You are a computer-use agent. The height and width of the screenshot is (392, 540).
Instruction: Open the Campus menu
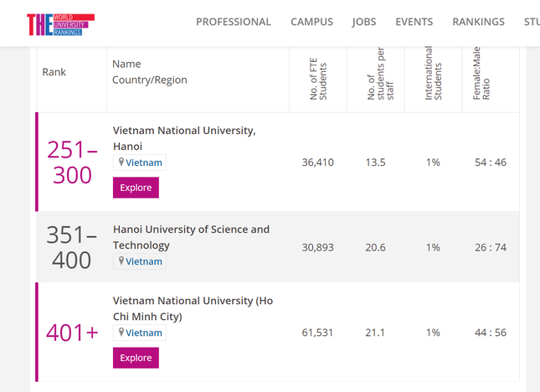coord(311,22)
